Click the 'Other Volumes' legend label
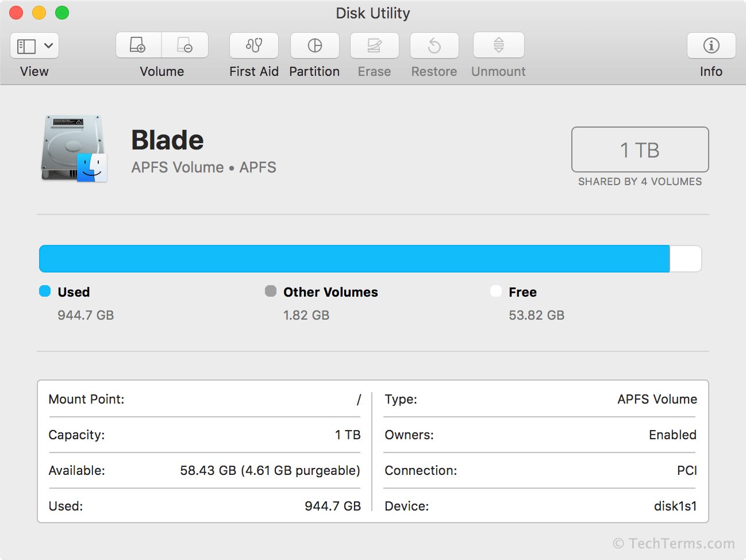746x560 pixels. (x=330, y=292)
